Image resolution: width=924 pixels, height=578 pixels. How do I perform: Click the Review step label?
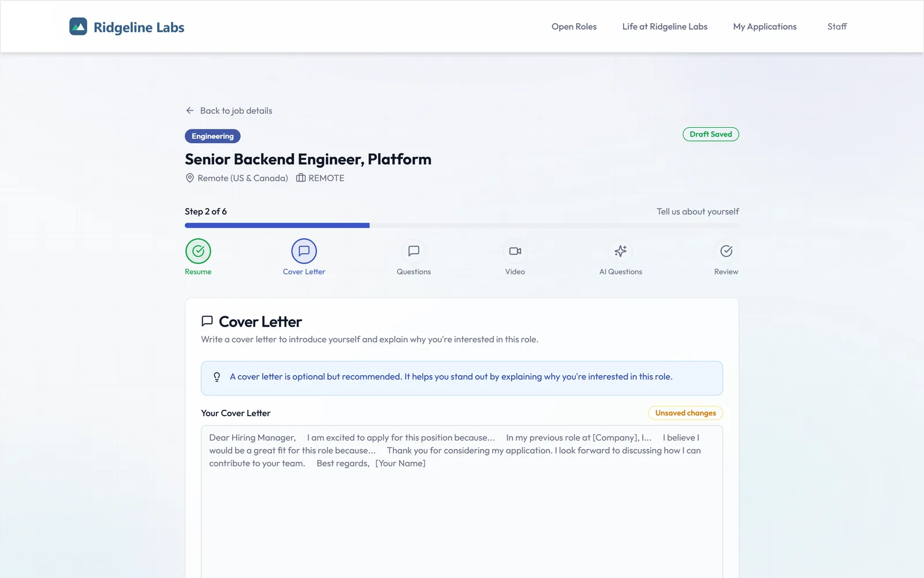[x=726, y=272]
